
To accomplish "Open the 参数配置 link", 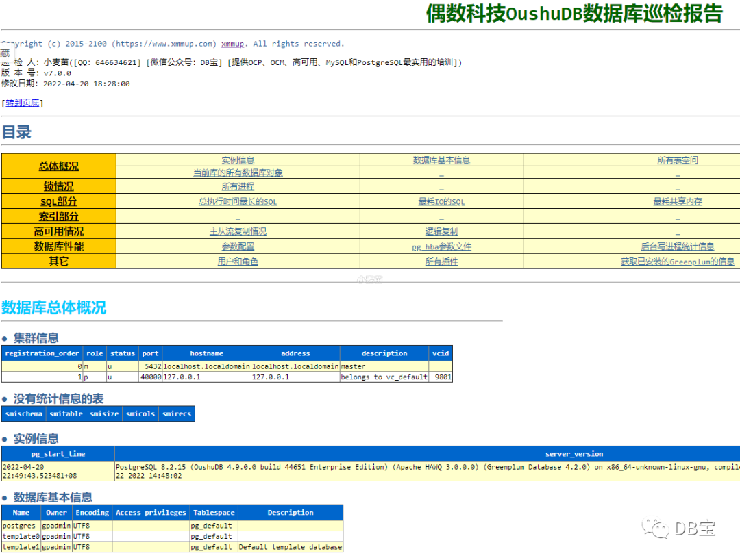I will [238, 246].
